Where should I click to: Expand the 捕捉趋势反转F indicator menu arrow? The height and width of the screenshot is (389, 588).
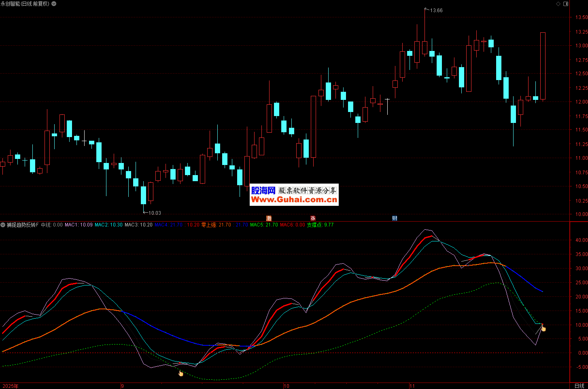click(3, 225)
